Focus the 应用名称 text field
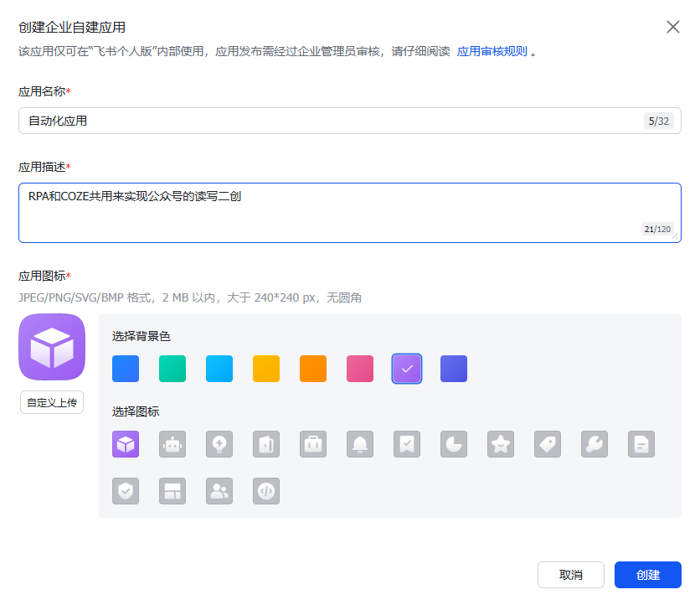Screen dimensions: 700x605 (x=327, y=121)
